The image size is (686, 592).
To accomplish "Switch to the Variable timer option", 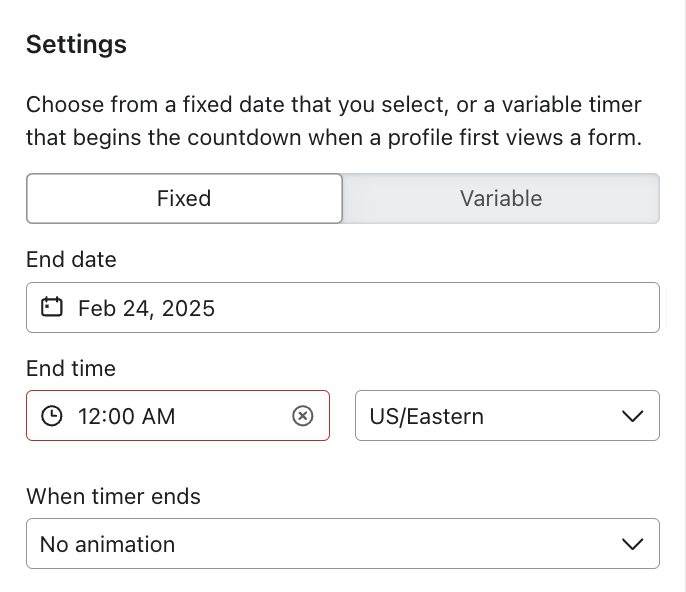I will [501, 198].
